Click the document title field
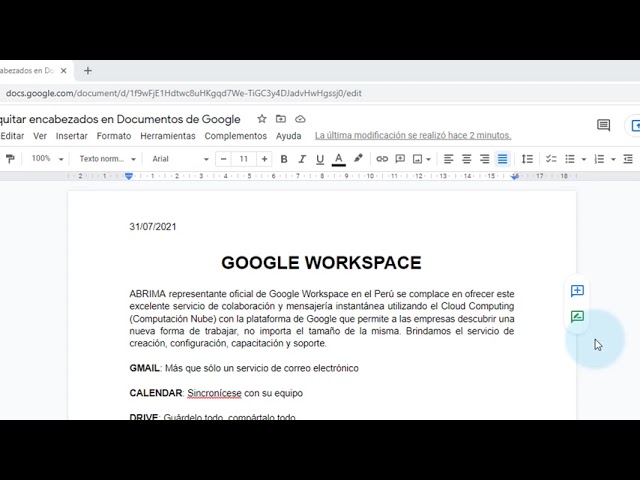The image size is (640, 480). pos(120,119)
